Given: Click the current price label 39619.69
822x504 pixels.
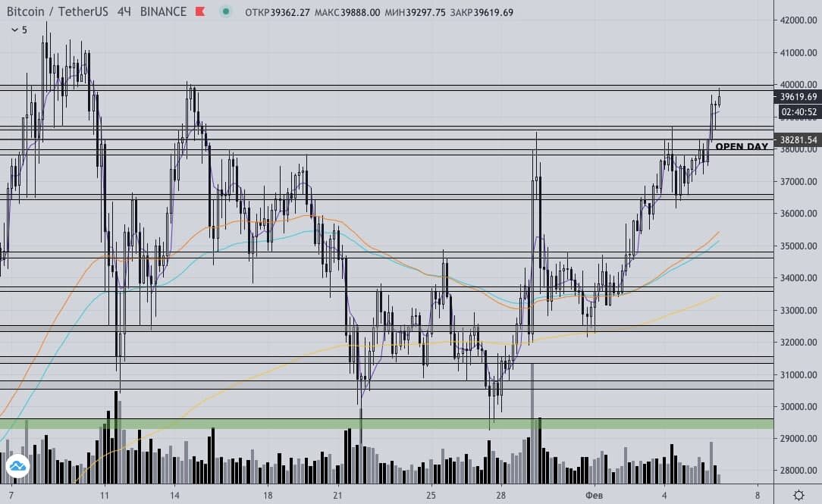Looking at the screenshot, I should (798, 96).
